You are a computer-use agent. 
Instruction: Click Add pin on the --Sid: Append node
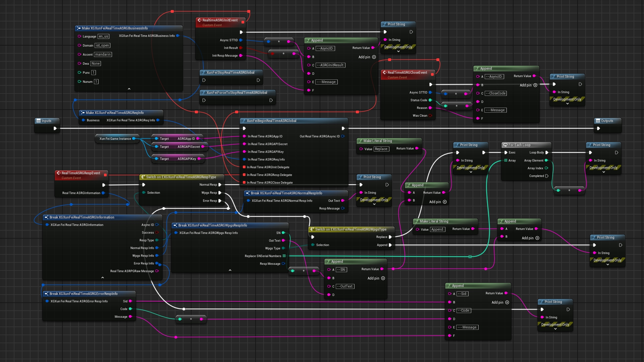(507, 302)
